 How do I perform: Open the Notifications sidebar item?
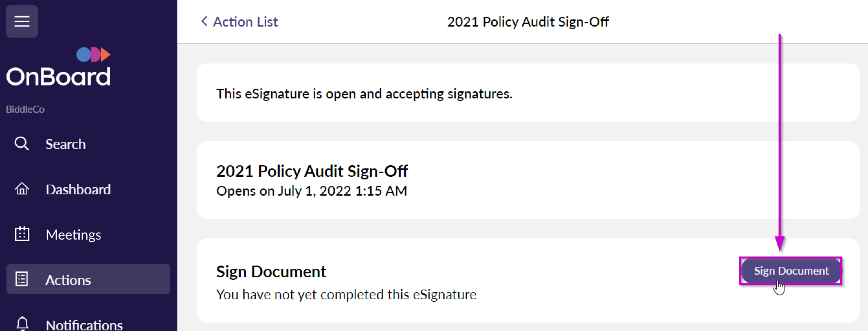[84, 325]
